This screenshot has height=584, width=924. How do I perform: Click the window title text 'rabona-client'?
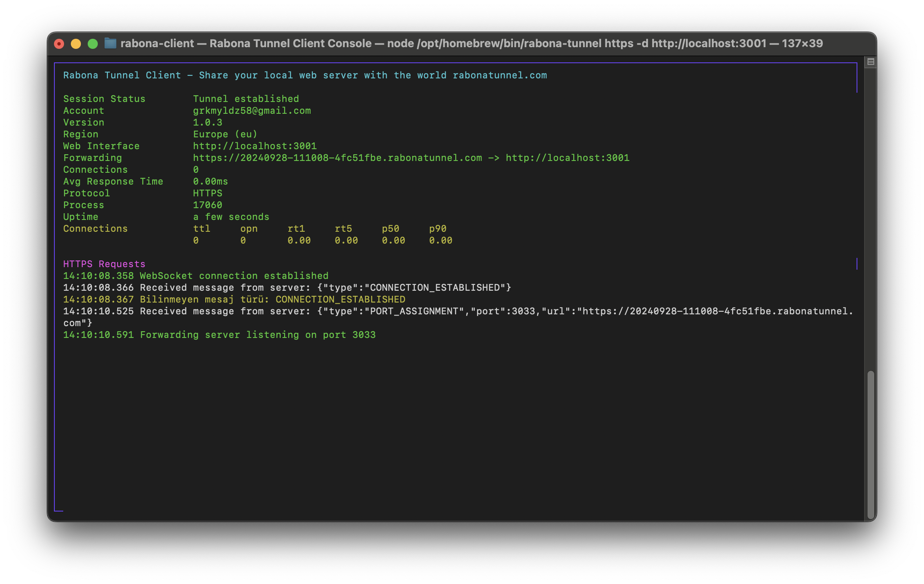click(x=157, y=43)
